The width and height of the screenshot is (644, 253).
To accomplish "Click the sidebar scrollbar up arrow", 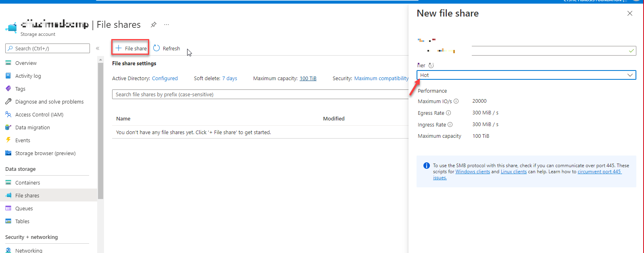I will coord(100,60).
